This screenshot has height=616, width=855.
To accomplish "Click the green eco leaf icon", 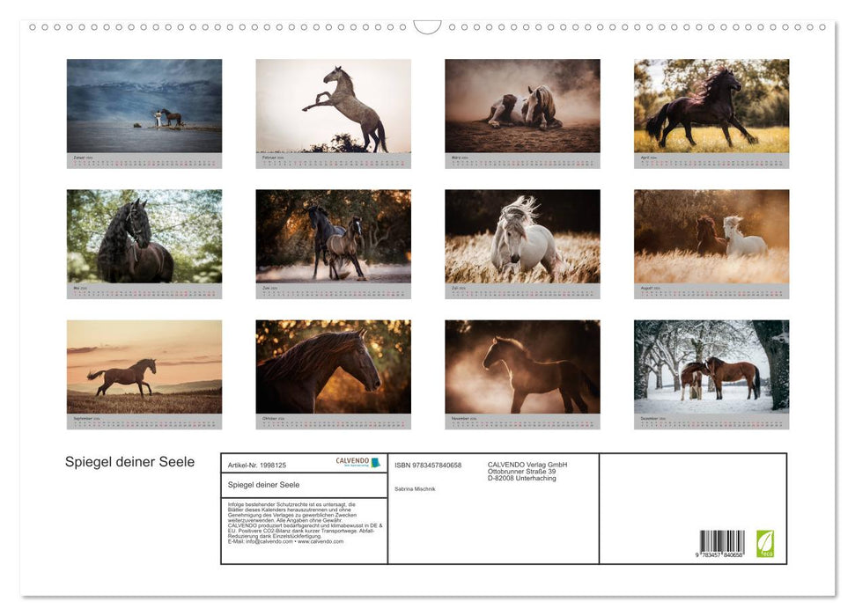I will pyautogui.click(x=765, y=543).
